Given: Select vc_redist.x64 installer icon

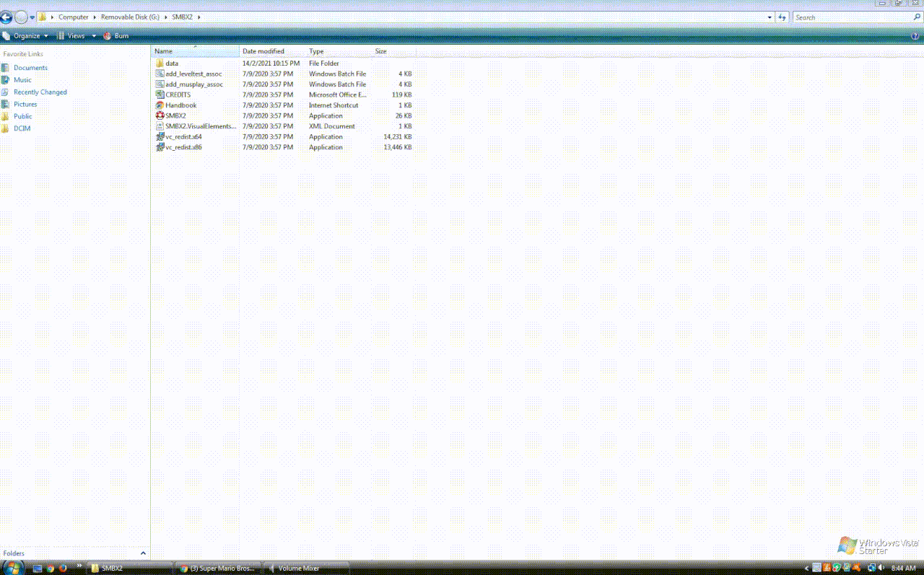Looking at the screenshot, I should point(160,136).
